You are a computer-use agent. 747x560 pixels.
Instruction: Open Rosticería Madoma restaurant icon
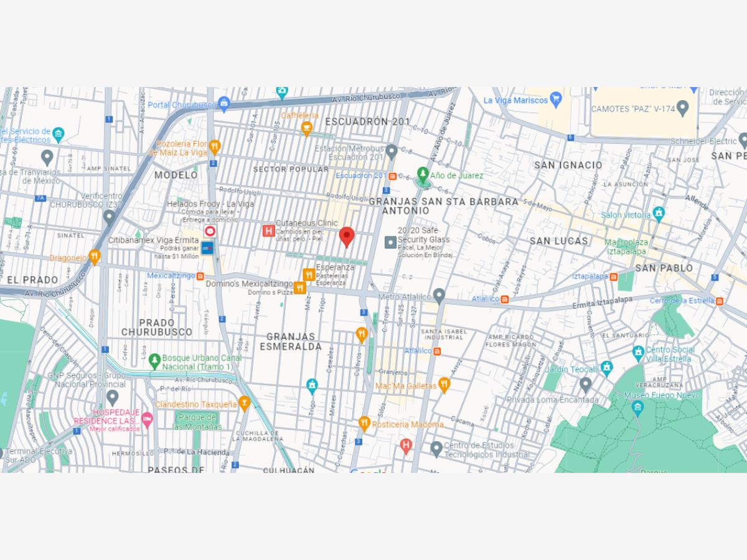tap(365, 424)
